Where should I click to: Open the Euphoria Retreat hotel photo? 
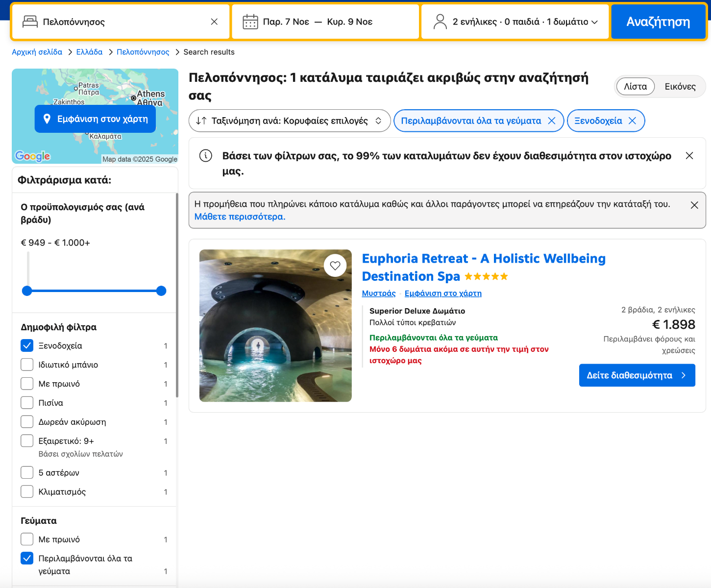[275, 326]
